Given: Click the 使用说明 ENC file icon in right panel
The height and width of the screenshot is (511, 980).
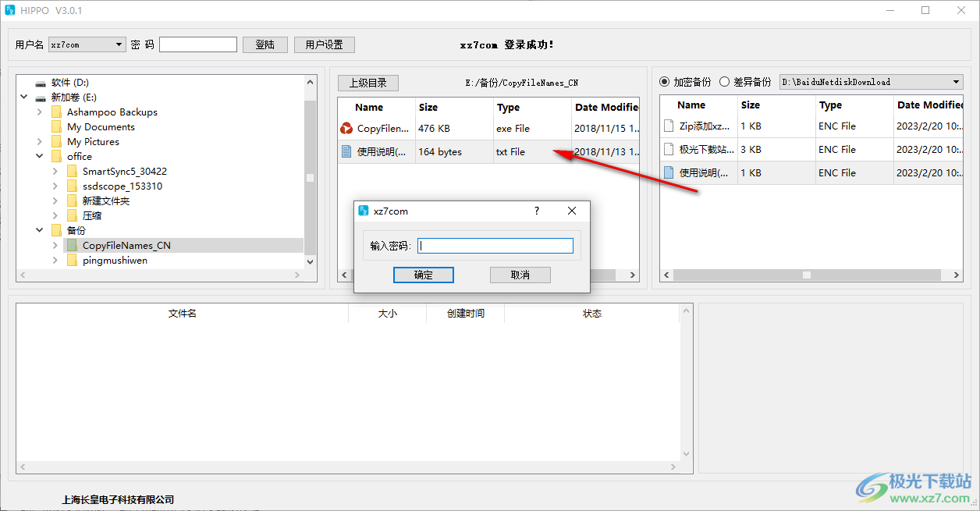Looking at the screenshot, I should 669,172.
